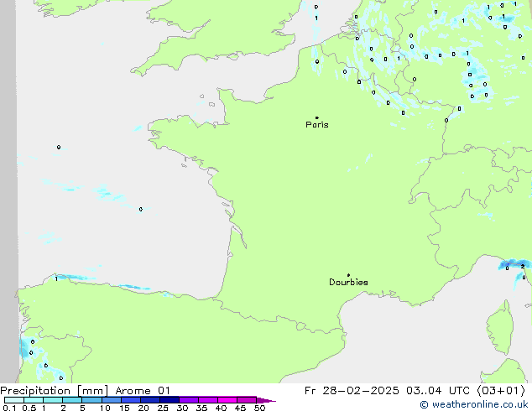The width and height of the screenshot is (532, 411).
Task: Click the legend value '0.1' label
Action: [x=9, y=408]
